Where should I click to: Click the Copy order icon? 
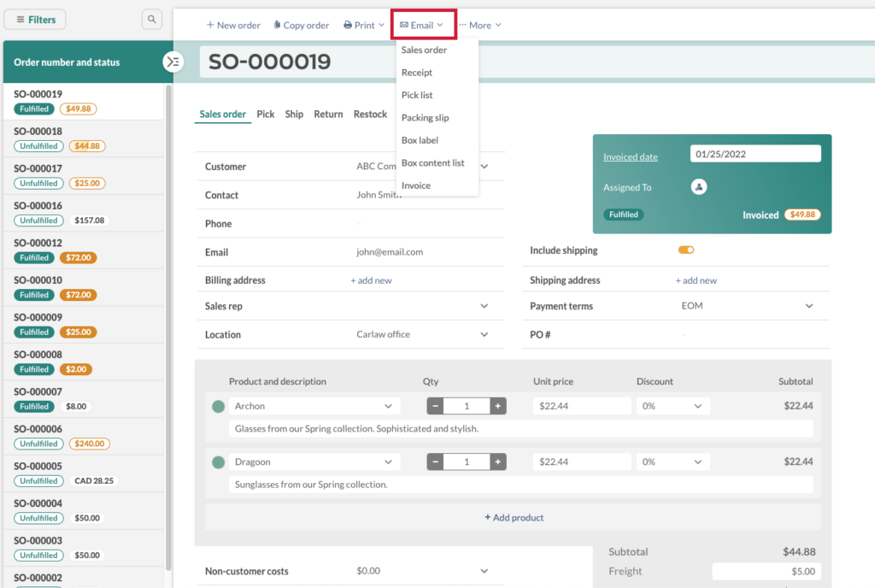tap(278, 24)
